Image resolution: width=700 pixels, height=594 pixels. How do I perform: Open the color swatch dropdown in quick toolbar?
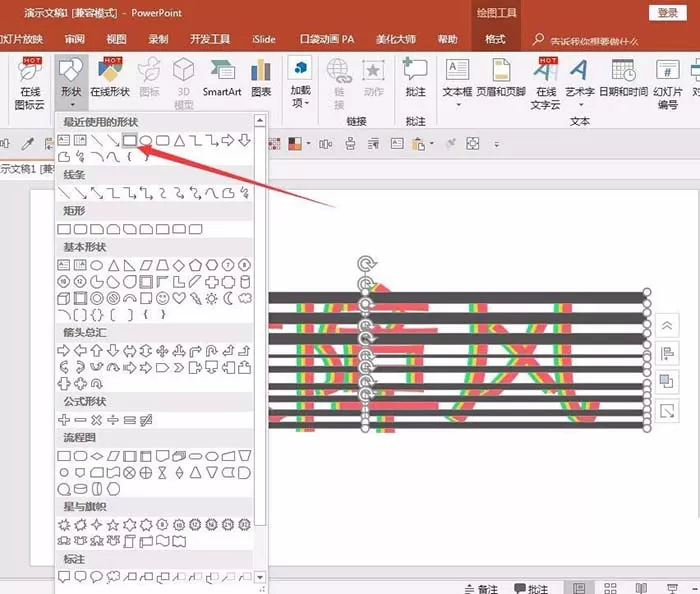308,144
